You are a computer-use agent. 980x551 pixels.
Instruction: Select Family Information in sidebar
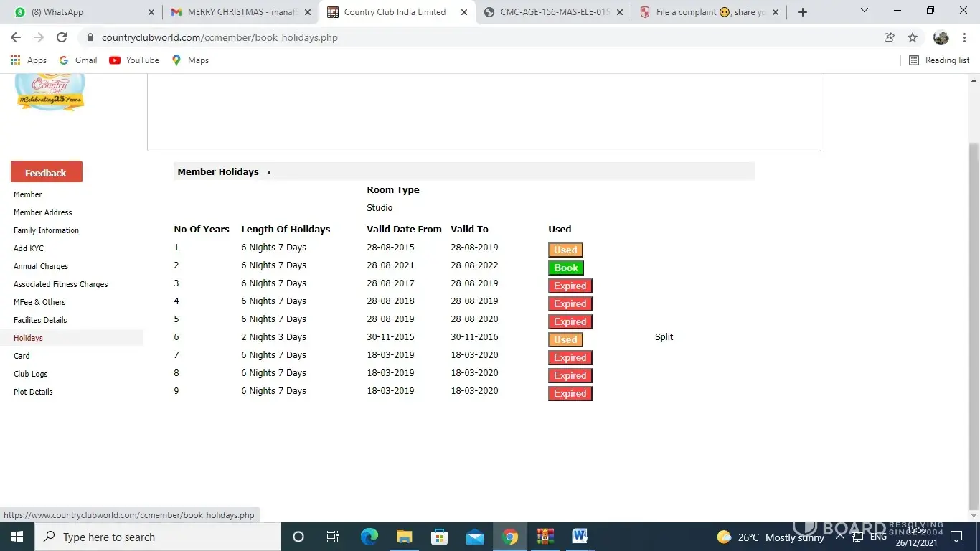46,230
